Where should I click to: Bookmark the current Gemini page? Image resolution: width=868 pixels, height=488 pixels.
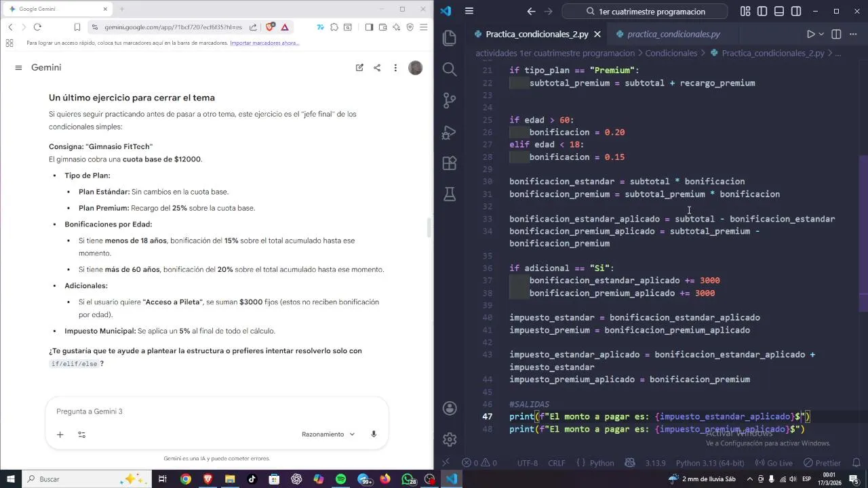[77, 27]
